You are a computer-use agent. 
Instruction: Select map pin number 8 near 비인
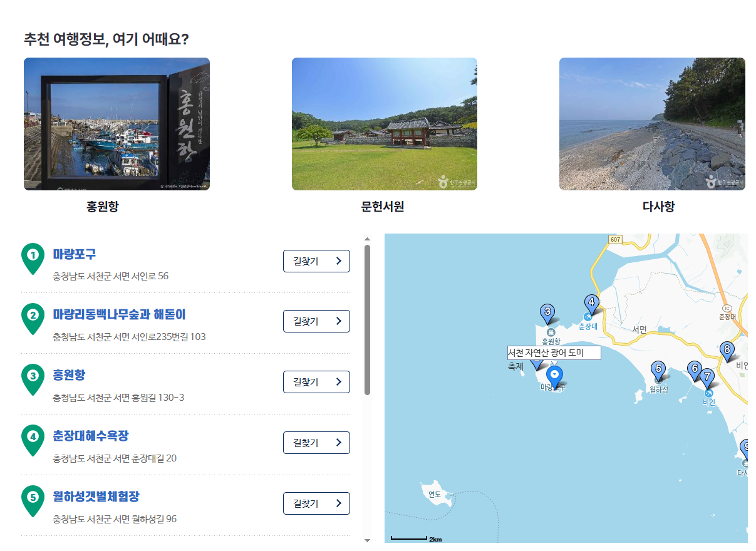click(x=727, y=351)
